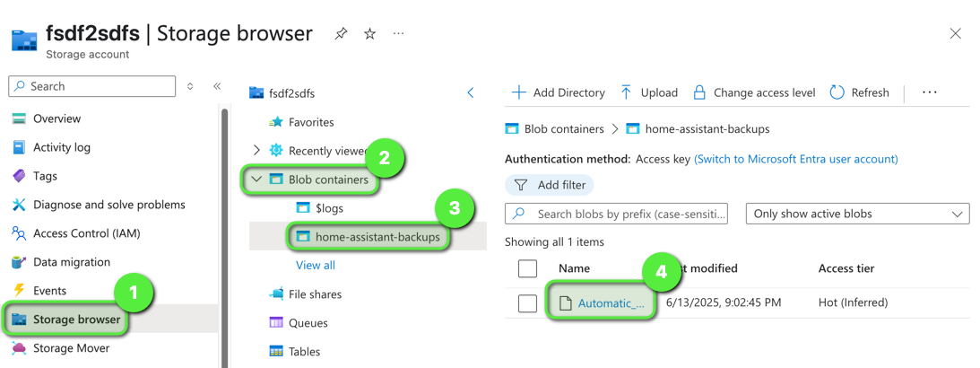The width and height of the screenshot is (980, 368).
Task: Collapse the storage tree panel chevron
Action: (x=471, y=92)
